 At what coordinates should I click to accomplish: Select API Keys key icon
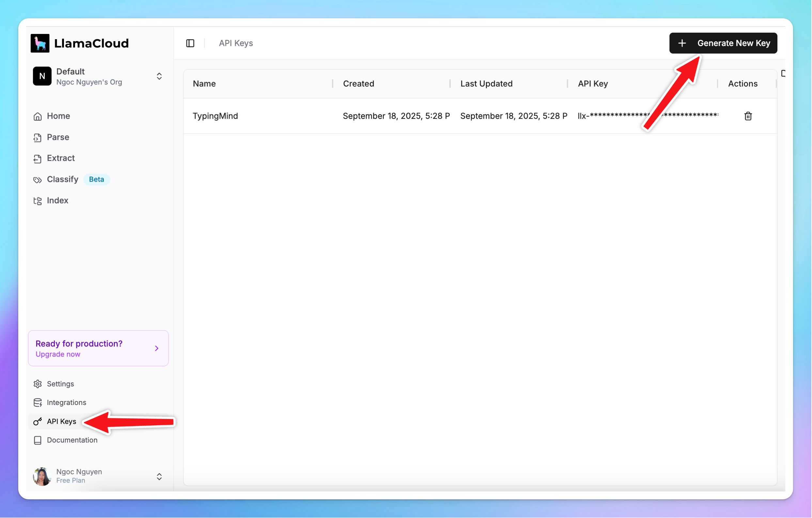[x=38, y=421]
